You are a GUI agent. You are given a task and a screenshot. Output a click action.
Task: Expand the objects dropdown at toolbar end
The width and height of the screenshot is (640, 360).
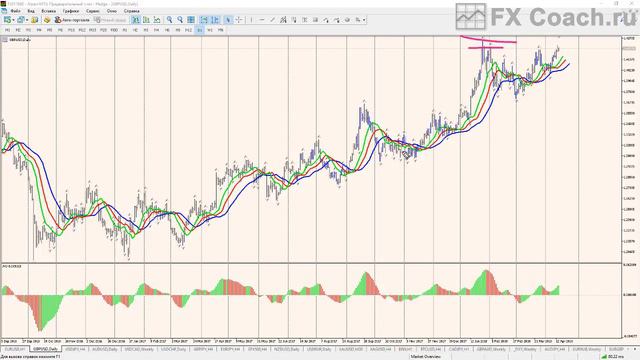364,20
